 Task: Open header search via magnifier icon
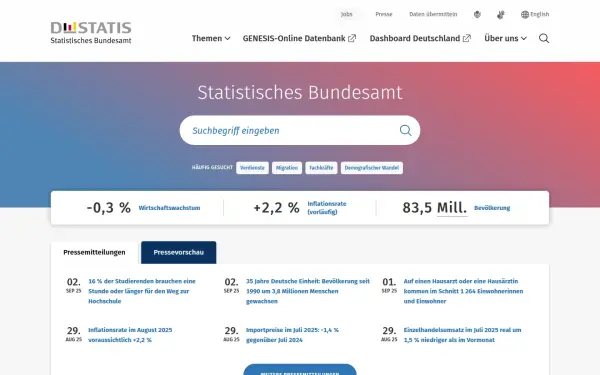pyautogui.click(x=544, y=38)
